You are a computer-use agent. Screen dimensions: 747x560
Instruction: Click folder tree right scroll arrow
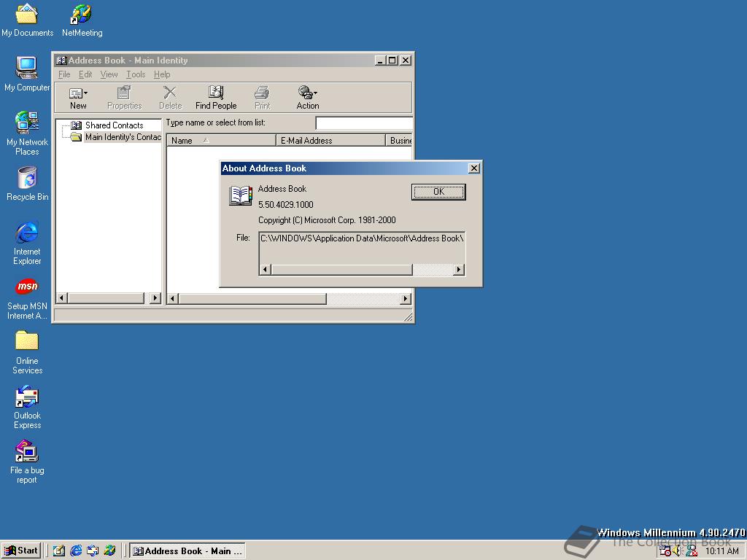155,298
